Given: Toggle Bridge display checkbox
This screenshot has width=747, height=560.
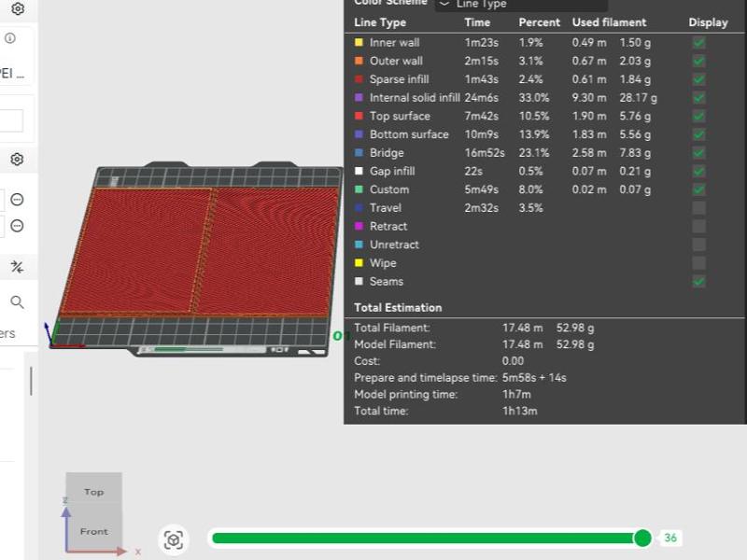Looking at the screenshot, I should tap(698, 153).
